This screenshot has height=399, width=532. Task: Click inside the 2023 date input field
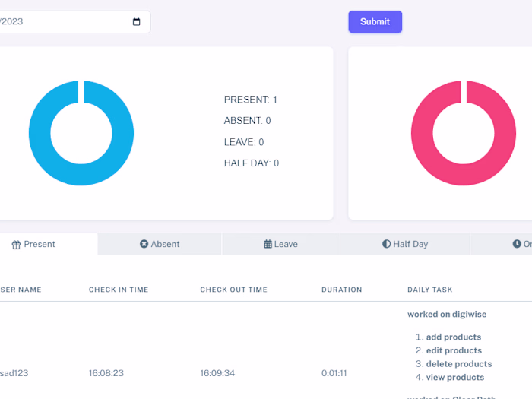click(x=73, y=22)
